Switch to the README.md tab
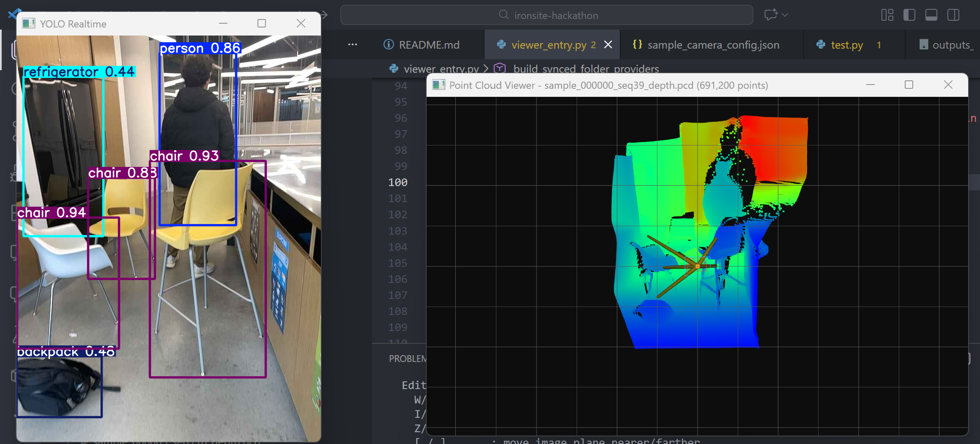 [x=422, y=45]
